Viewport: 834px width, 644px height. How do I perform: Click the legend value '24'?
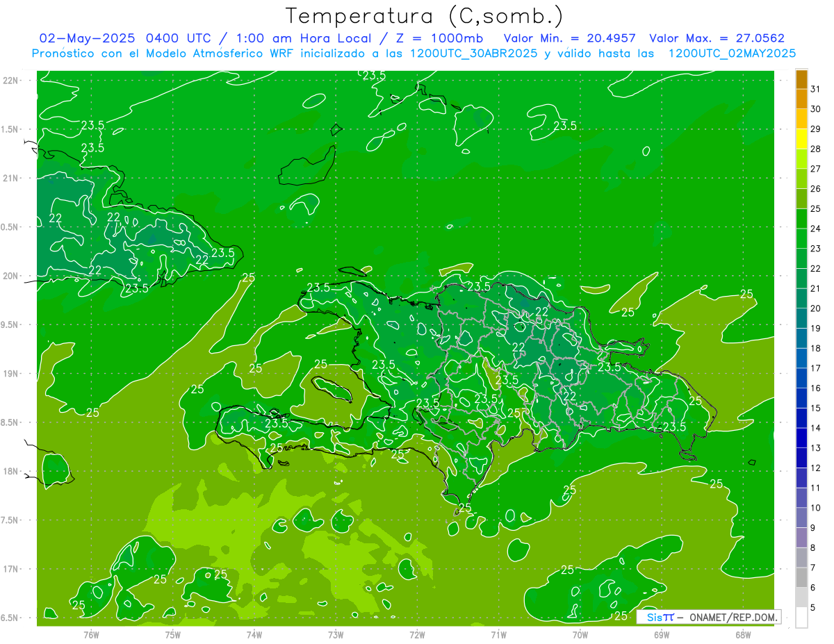coord(816,229)
